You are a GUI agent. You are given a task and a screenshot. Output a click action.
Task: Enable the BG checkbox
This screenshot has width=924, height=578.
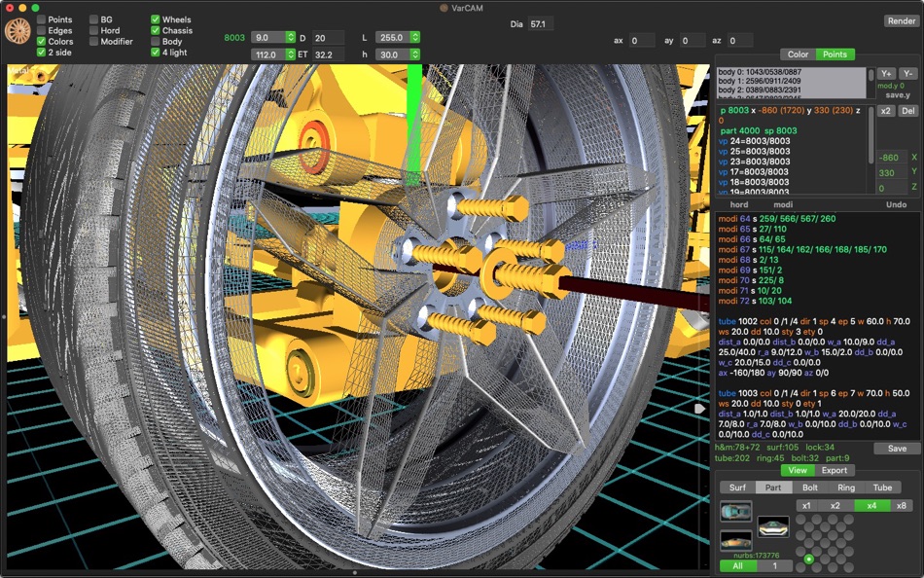93,19
